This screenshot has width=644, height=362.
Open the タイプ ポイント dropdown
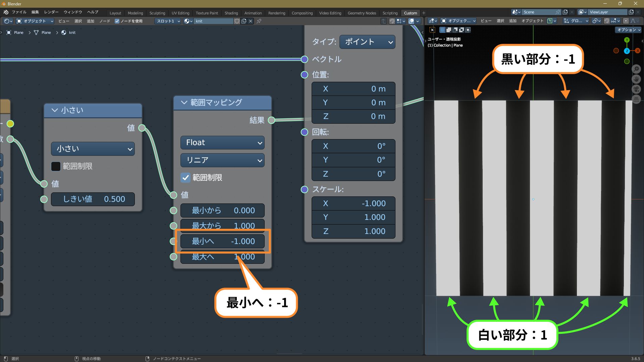point(367,42)
